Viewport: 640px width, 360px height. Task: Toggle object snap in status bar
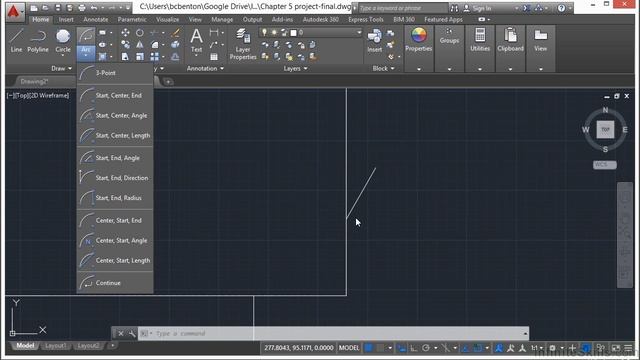[x=478, y=348]
